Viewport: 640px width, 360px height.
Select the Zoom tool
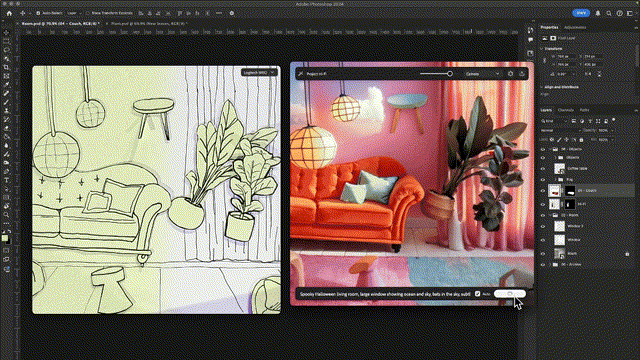(x=6, y=215)
